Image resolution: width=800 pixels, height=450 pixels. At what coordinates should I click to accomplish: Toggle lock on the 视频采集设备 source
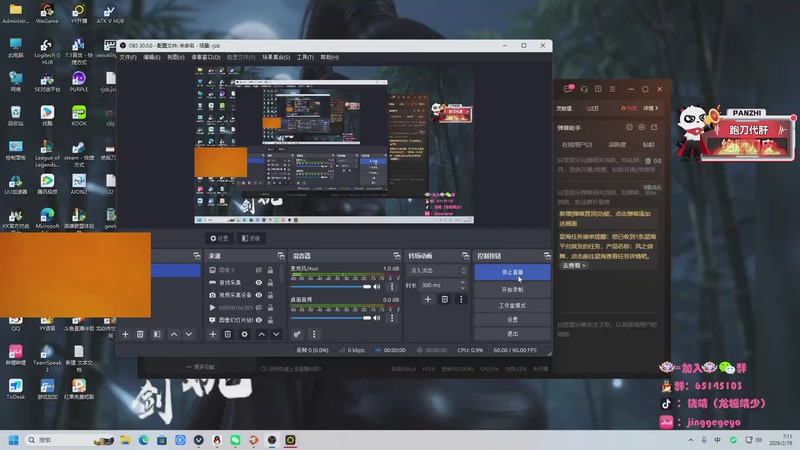point(270,295)
